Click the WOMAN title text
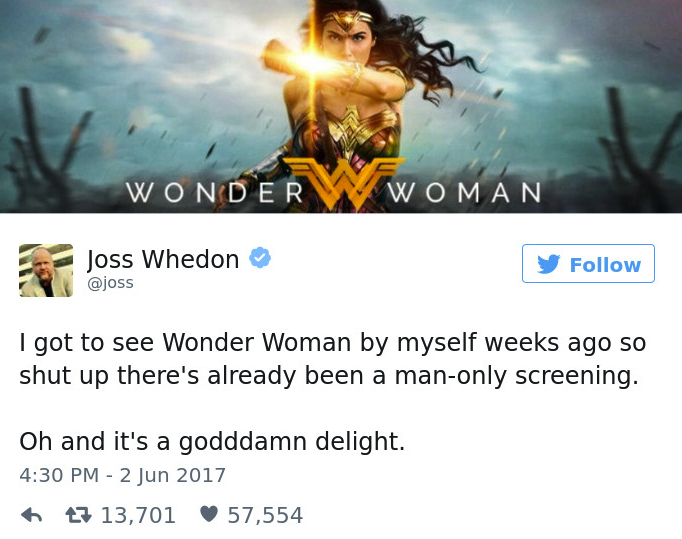Screen dimensions: 682x539 (465, 192)
